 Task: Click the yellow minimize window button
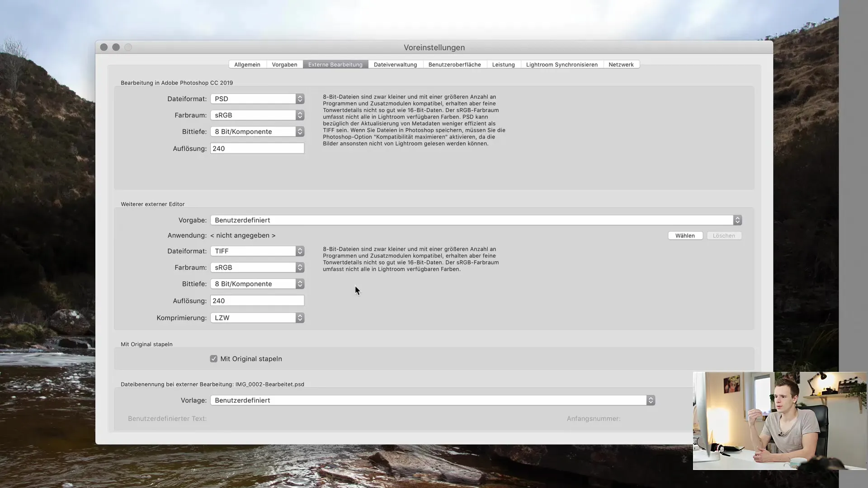pyautogui.click(x=116, y=47)
